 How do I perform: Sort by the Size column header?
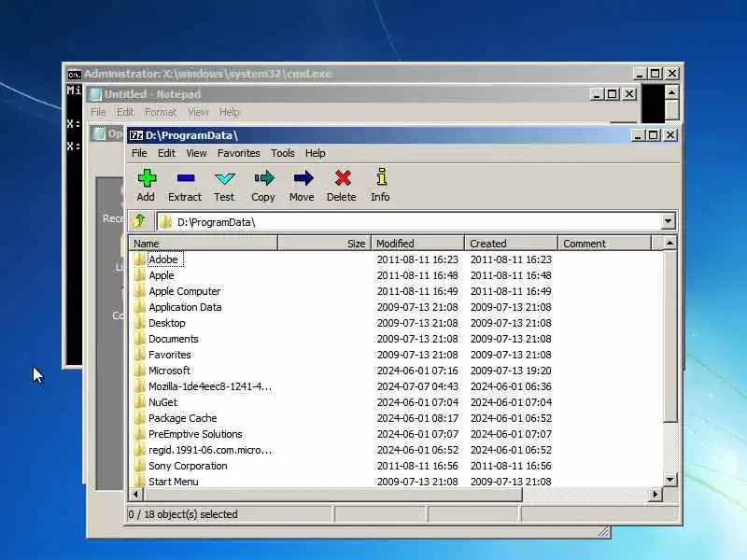324,244
